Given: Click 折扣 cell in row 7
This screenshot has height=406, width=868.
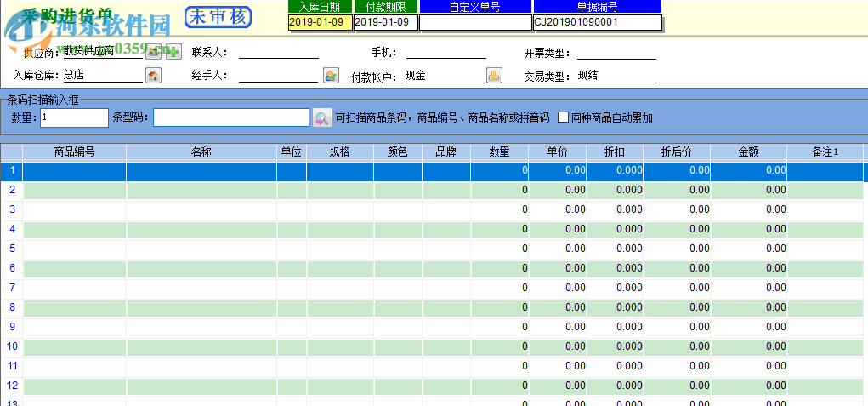Looking at the screenshot, I should tap(615, 288).
